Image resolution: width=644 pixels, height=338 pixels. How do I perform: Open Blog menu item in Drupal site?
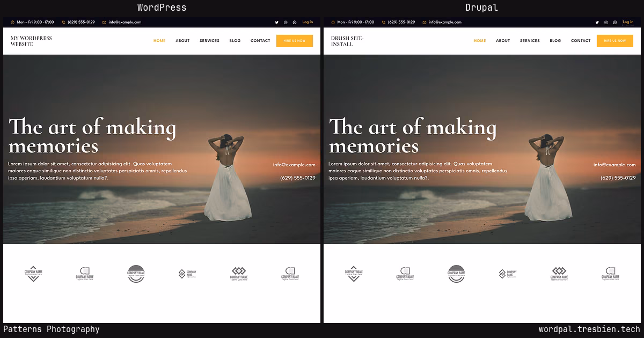pos(555,41)
